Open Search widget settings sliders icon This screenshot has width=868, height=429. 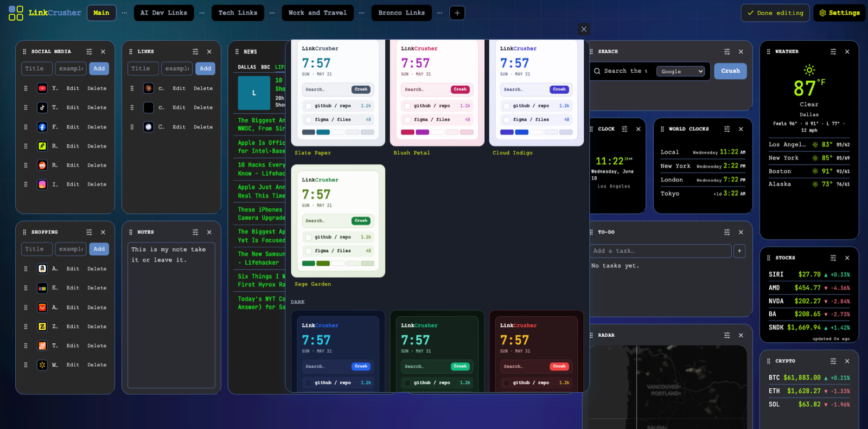727,52
